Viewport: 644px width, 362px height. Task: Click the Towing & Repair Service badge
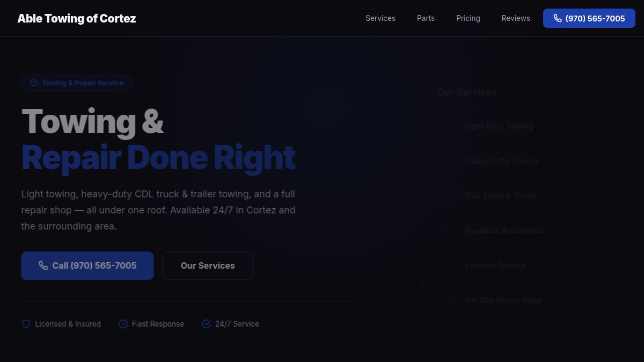(77, 83)
